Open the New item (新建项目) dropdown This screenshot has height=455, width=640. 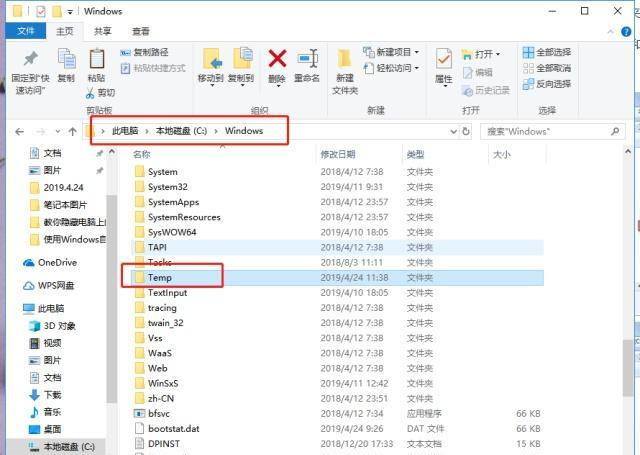[x=391, y=52]
